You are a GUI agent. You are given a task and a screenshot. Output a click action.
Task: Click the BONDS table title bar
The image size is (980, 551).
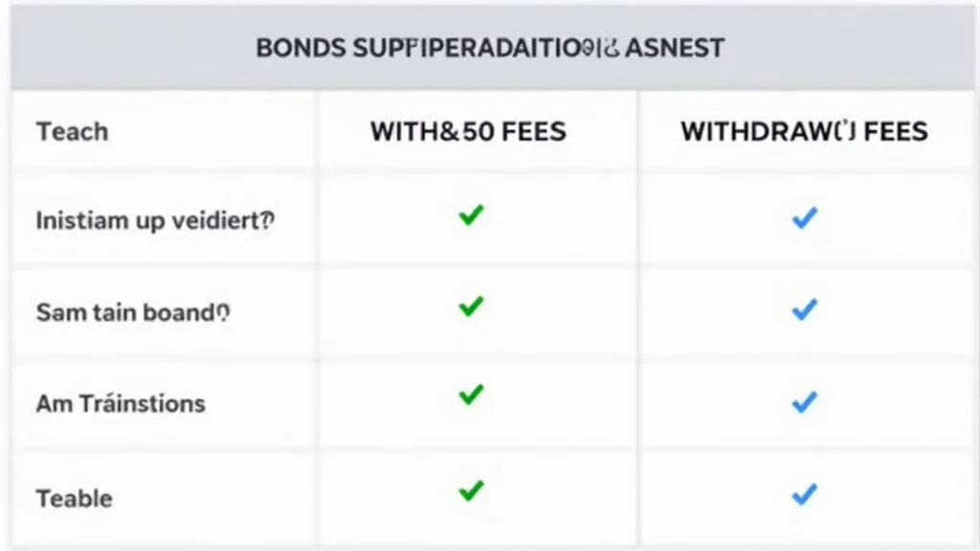[x=493, y=48]
